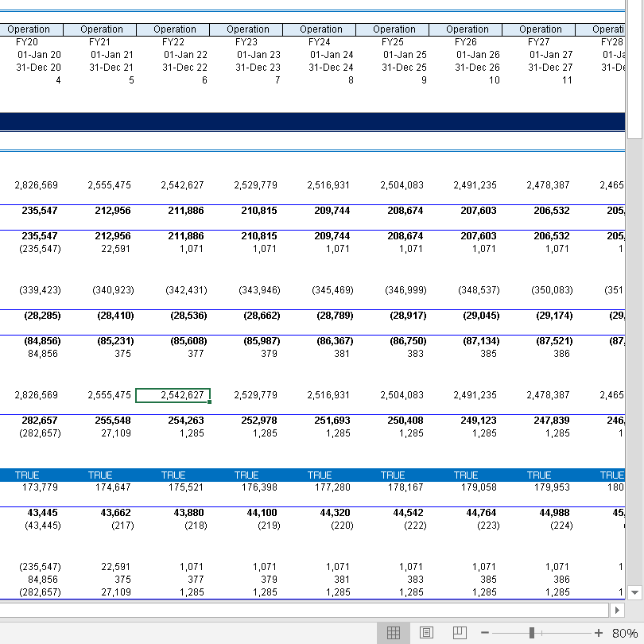Click the zoom out minus button
This screenshot has width=644, height=644.
[485, 633]
